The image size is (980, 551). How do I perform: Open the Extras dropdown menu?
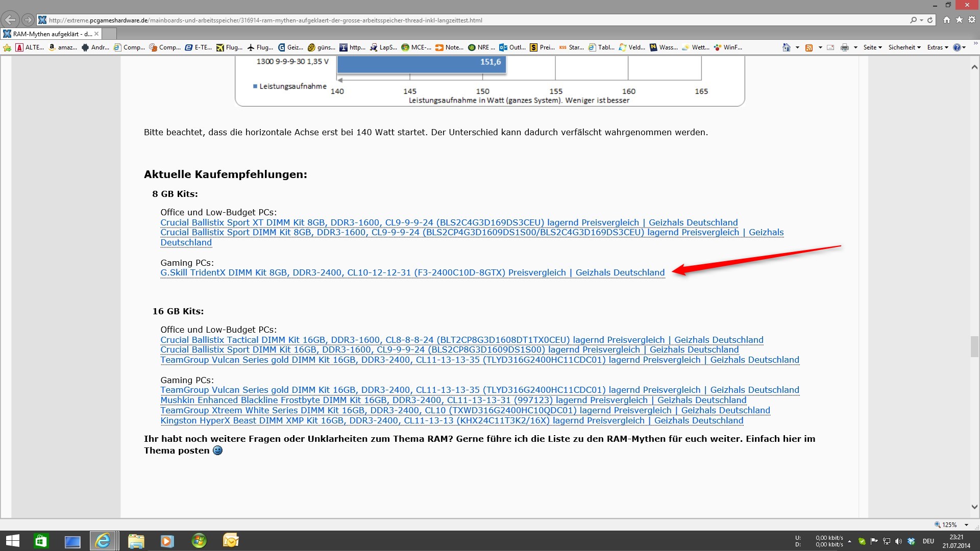[x=937, y=47]
